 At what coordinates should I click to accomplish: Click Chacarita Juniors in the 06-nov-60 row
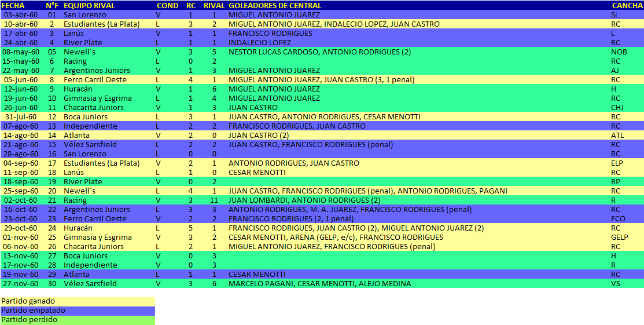click(x=93, y=246)
